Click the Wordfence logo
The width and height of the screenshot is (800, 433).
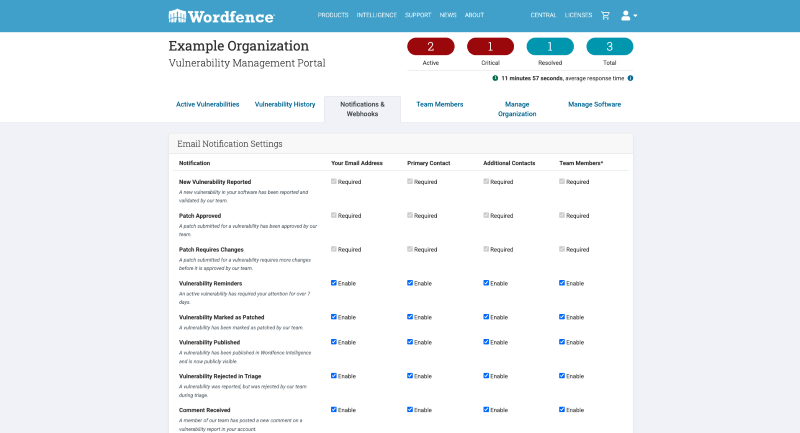(x=221, y=16)
